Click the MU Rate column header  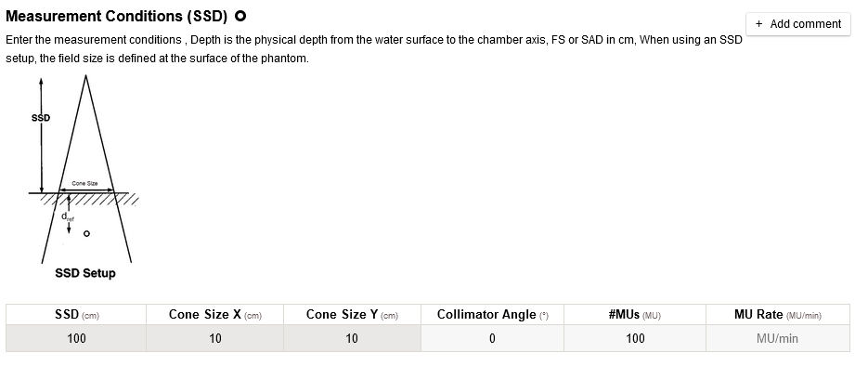click(x=778, y=315)
